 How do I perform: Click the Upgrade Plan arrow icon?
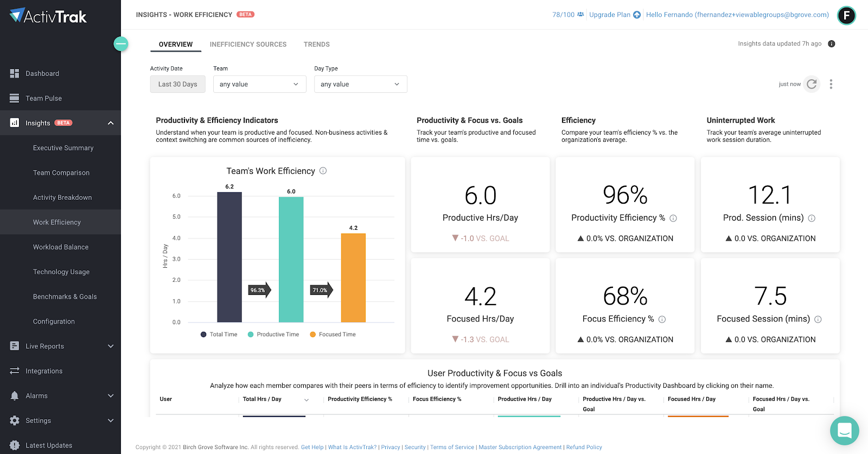637,15
